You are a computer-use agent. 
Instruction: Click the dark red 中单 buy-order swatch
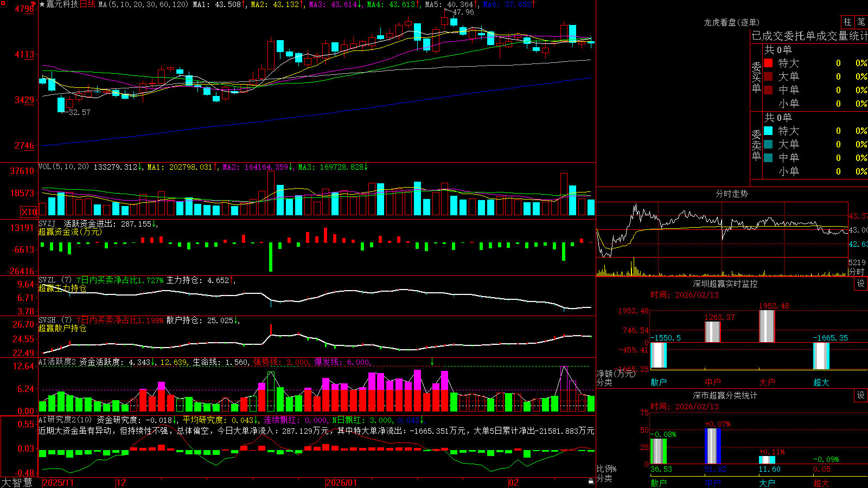[768, 90]
